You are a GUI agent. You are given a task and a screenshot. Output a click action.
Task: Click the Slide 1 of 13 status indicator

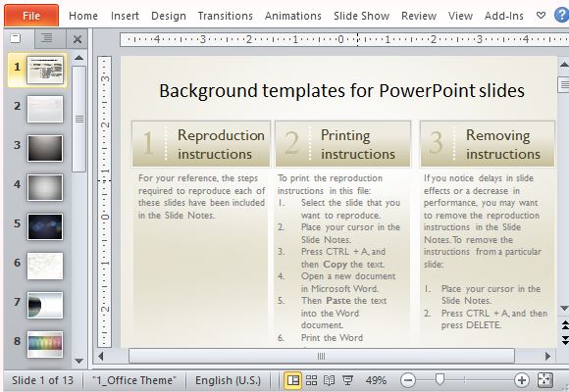point(42,380)
